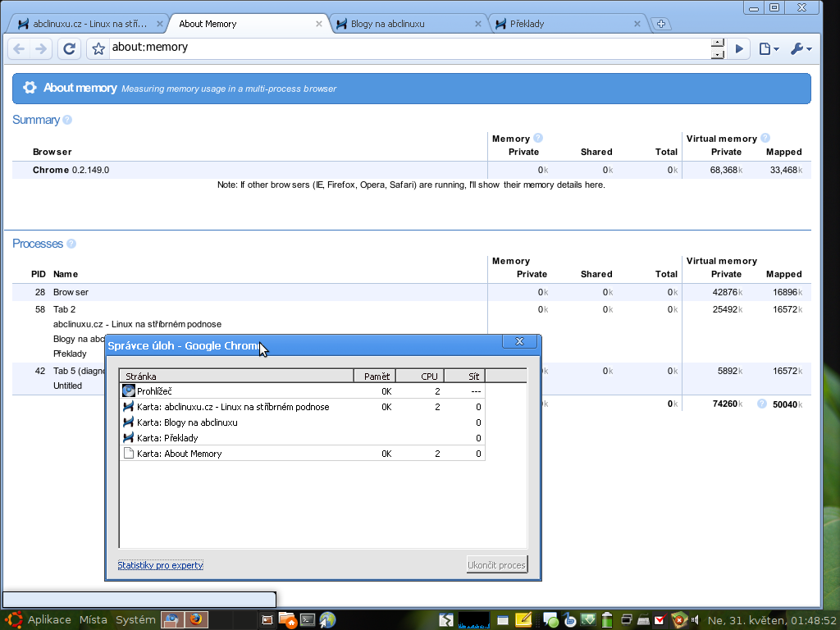Image resolution: width=840 pixels, height=630 pixels.
Task: Sort task manager by the Síť column
Action: (464, 376)
